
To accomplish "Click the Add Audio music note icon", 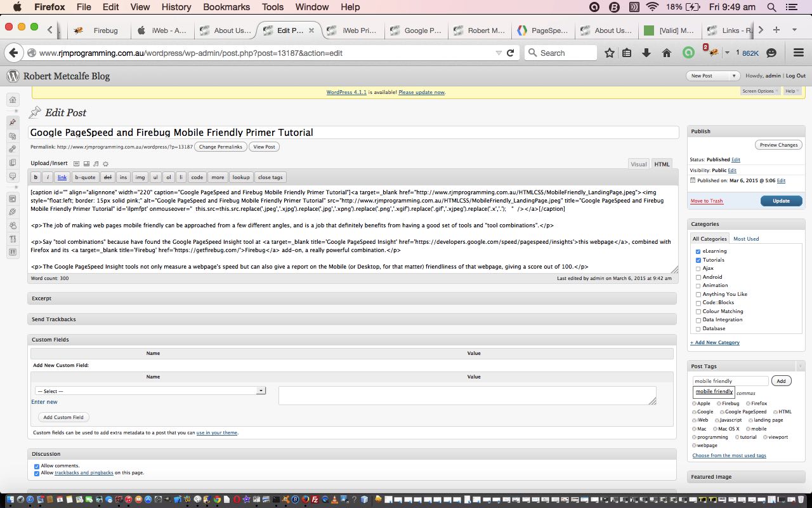I will coord(96,164).
